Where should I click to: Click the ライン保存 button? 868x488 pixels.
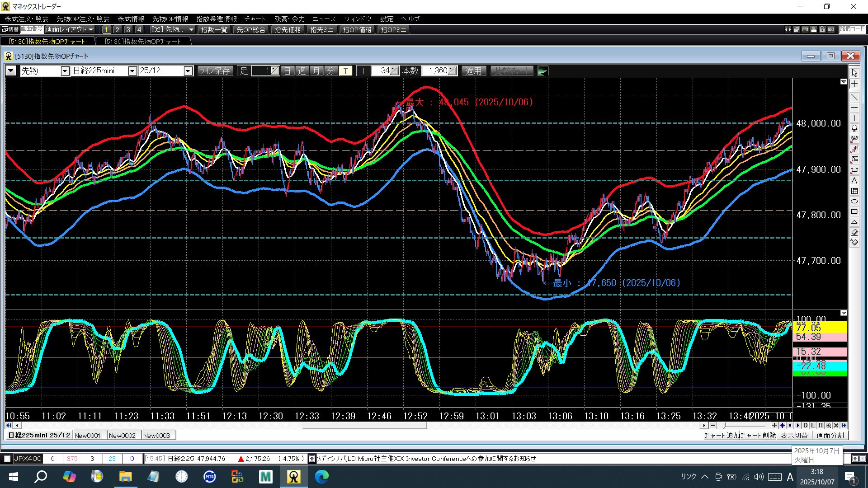coord(215,71)
